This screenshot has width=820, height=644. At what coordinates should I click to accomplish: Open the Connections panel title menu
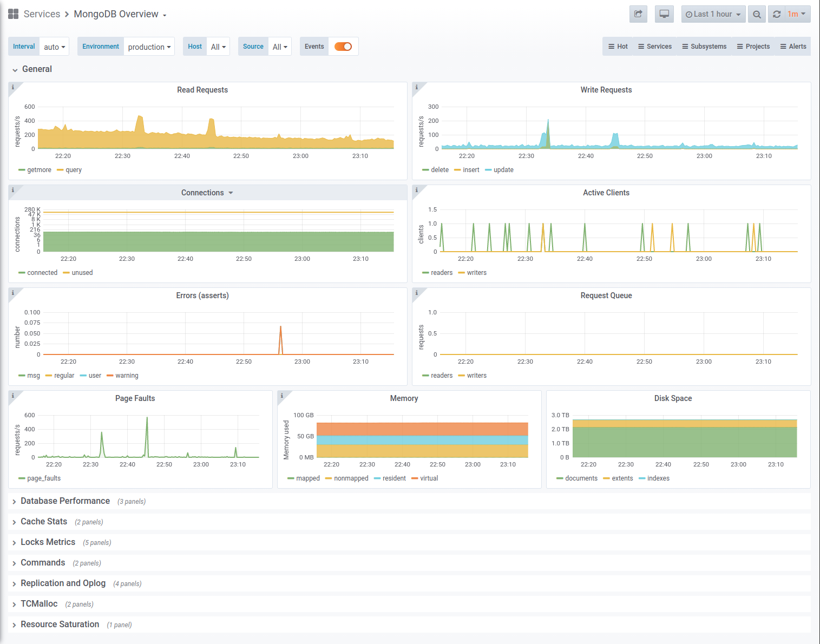click(x=207, y=193)
